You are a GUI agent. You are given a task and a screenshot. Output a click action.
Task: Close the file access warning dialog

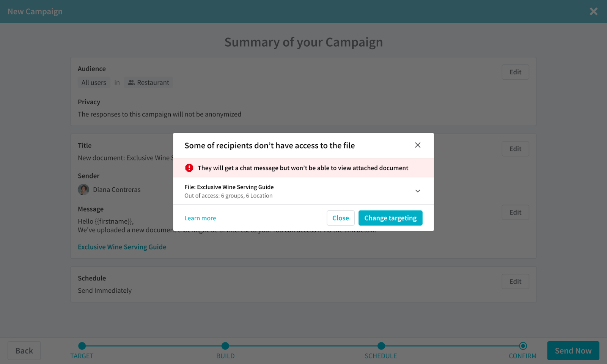pyautogui.click(x=418, y=145)
